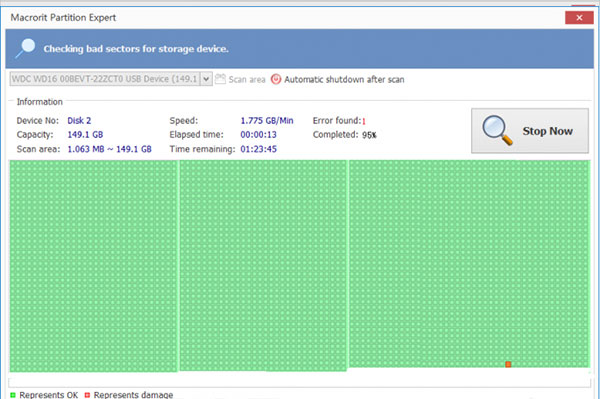Click the Scan area calendar icon
Image resolution: width=600 pixels, height=399 pixels.
[x=220, y=79]
